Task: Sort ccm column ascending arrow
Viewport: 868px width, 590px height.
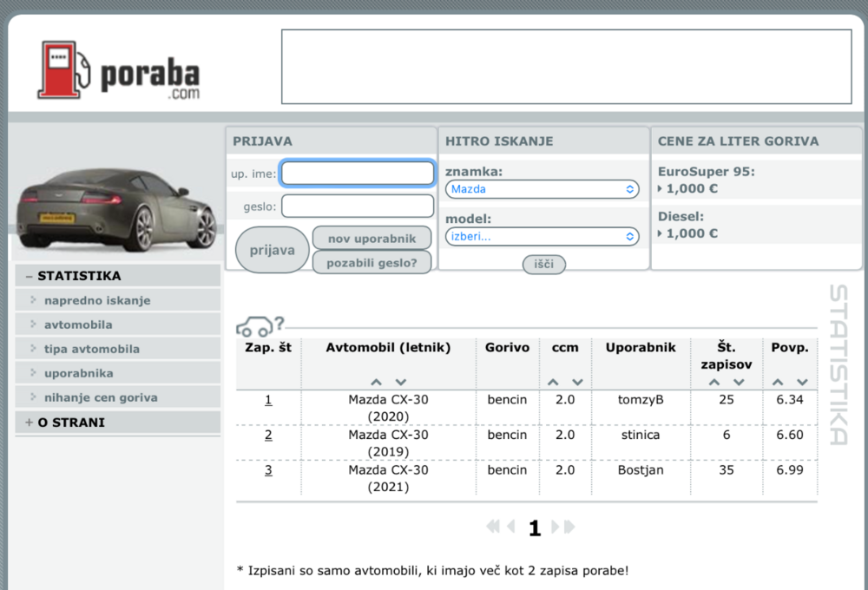Action: pyautogui.click(x=553, y=382)
